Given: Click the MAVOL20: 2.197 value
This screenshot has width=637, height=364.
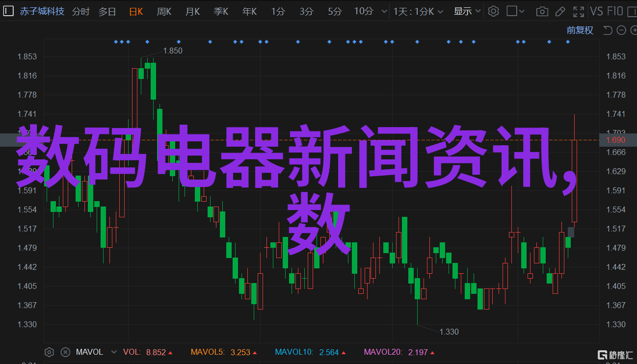Looking at the screenshot, I should click(x=399, y=352).
